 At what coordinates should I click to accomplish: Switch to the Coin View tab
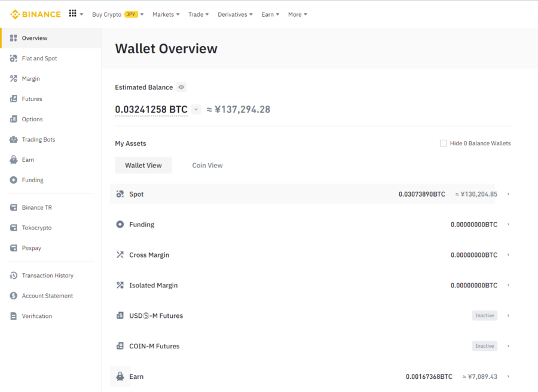click(207, 166)
